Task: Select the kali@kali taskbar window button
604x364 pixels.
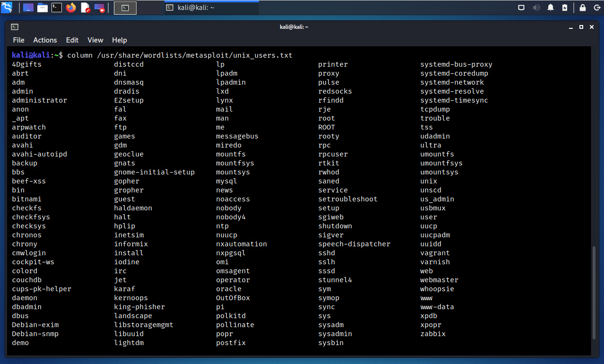Action: tap(211, 8)
